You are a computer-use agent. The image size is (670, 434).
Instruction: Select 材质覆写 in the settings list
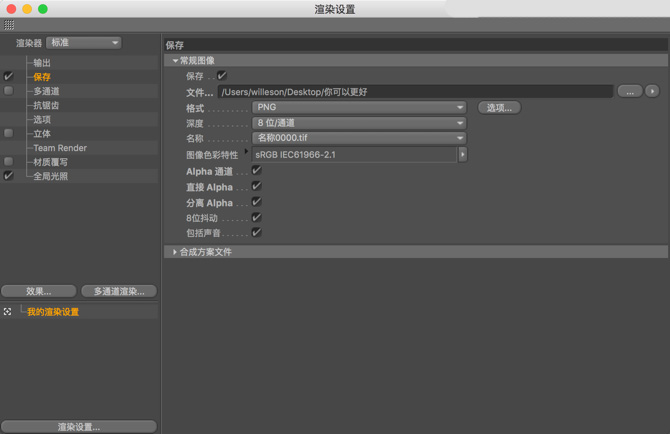point(50,162)
